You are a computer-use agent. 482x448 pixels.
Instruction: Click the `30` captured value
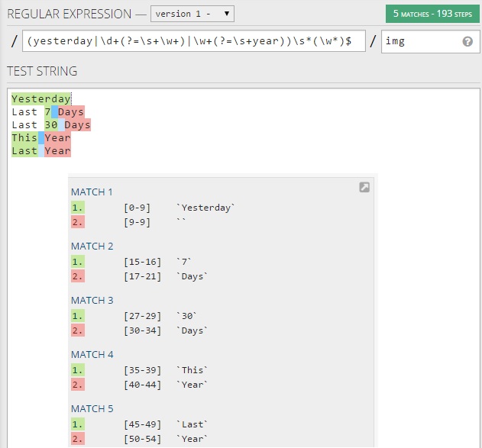click(186, 316)
